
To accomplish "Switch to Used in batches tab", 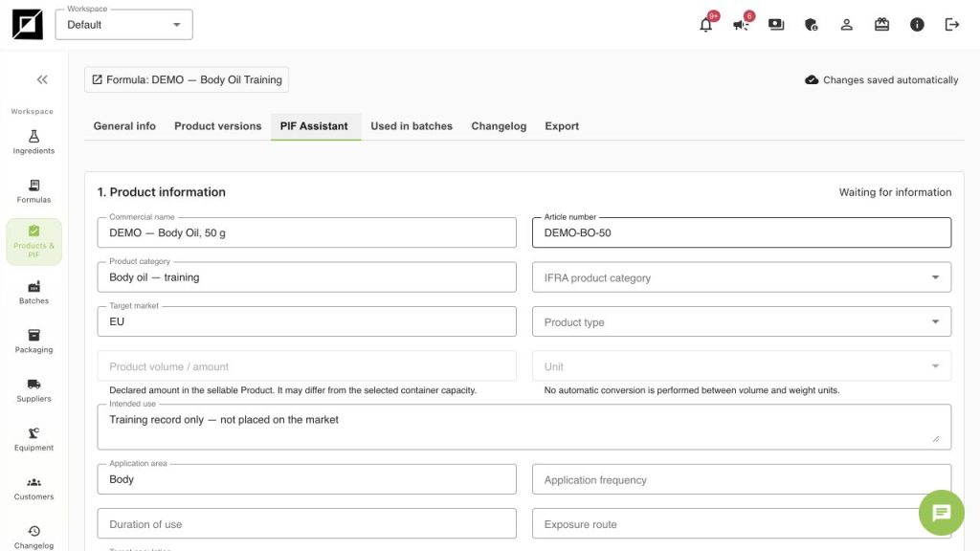I will pyautogui.click(x=412, y=126).
